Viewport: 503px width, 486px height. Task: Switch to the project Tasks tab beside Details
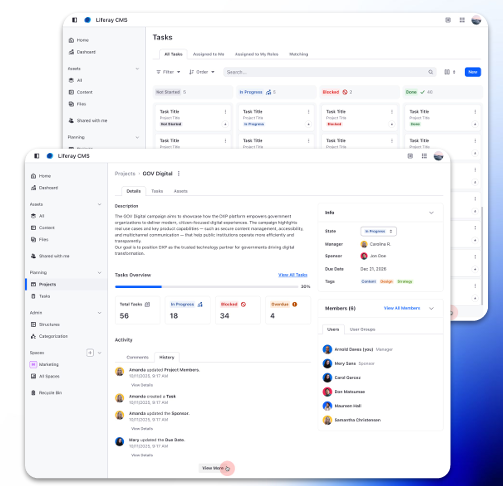coord(157,191)
